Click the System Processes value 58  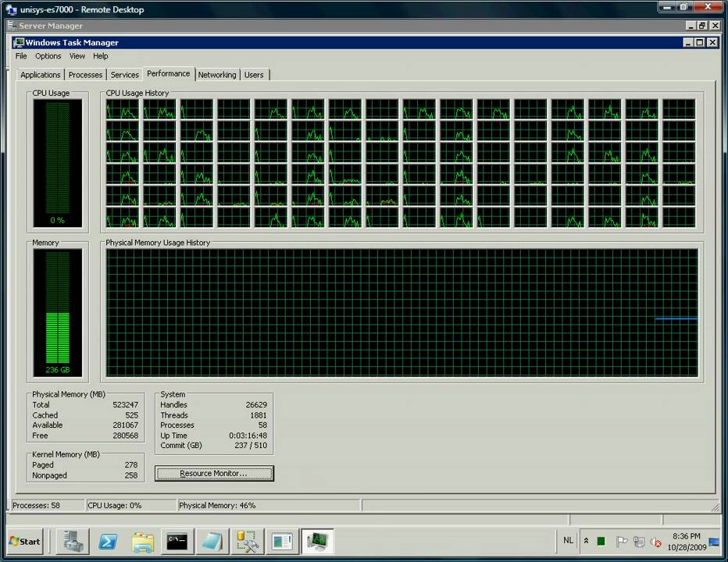[x=262, y=425]
